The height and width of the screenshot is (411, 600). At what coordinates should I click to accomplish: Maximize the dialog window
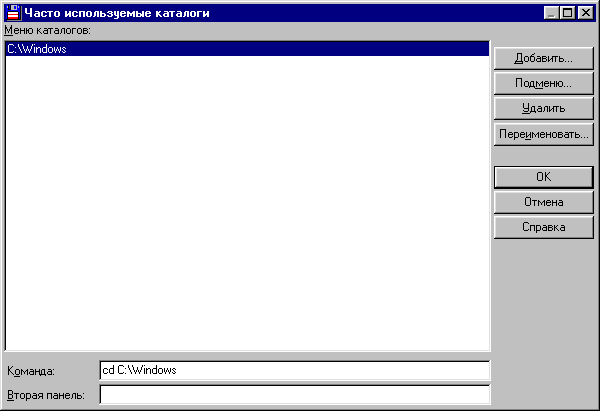coord(567,13)
